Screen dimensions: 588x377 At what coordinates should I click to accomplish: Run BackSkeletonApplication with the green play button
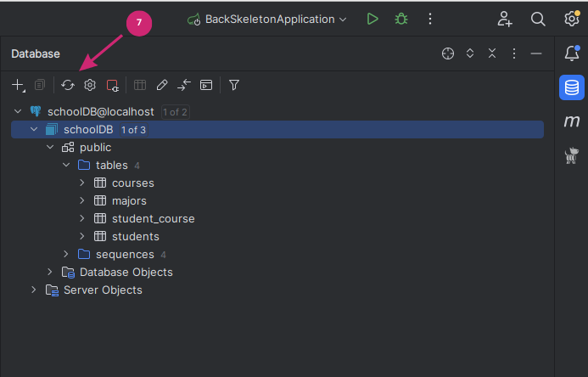tap(372, 19)
